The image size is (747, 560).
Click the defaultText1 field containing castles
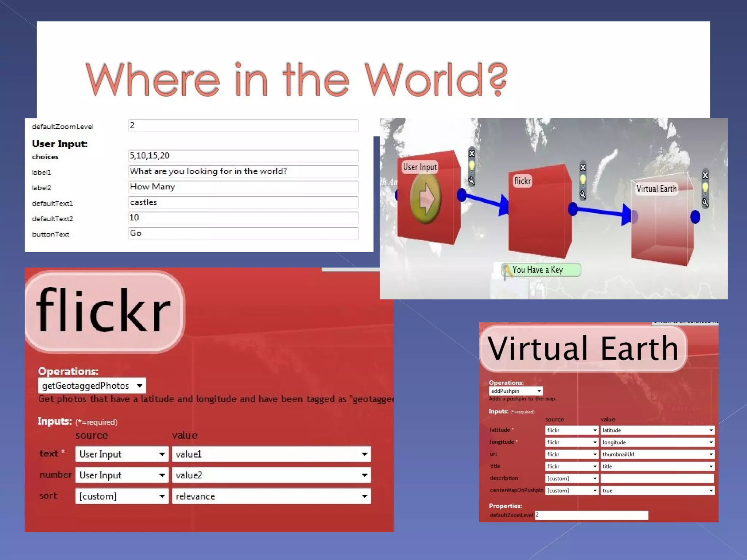[243, 202]
